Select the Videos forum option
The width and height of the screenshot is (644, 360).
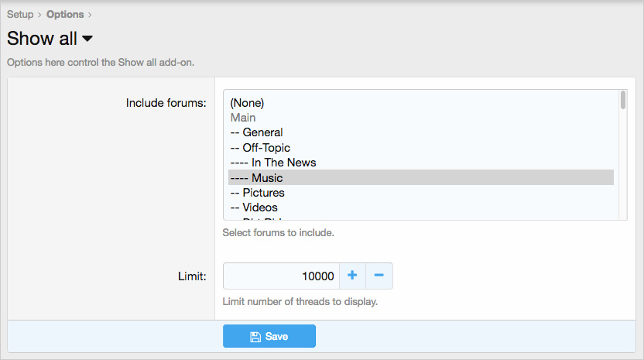254,207
